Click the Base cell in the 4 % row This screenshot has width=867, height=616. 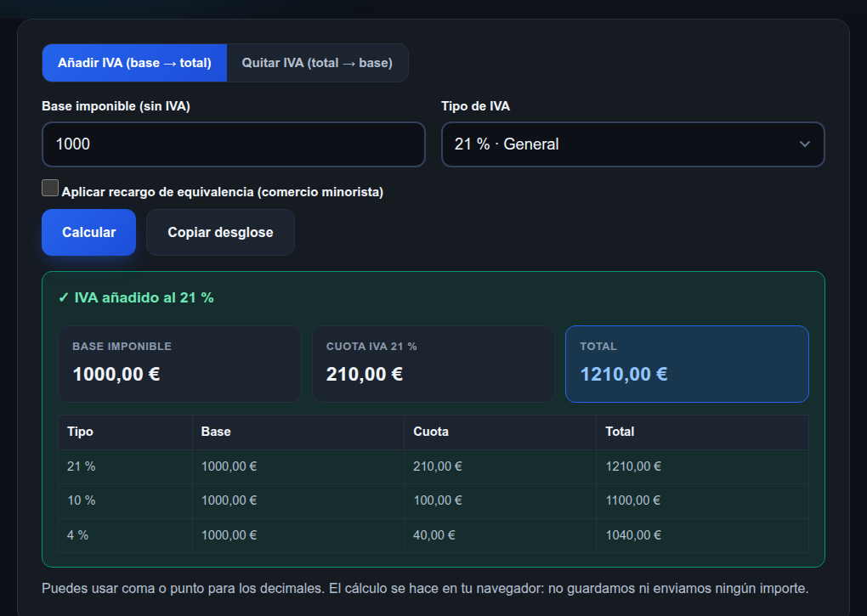pos(298,535)
